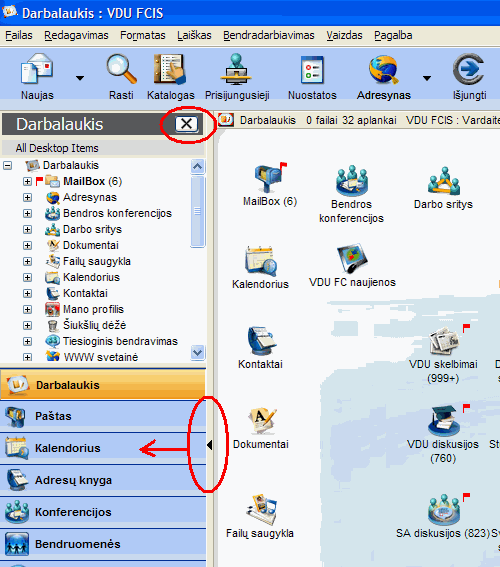The image size is (500, 567).
Task: Select the Konferencijos pane button
Action: [103, 512]
